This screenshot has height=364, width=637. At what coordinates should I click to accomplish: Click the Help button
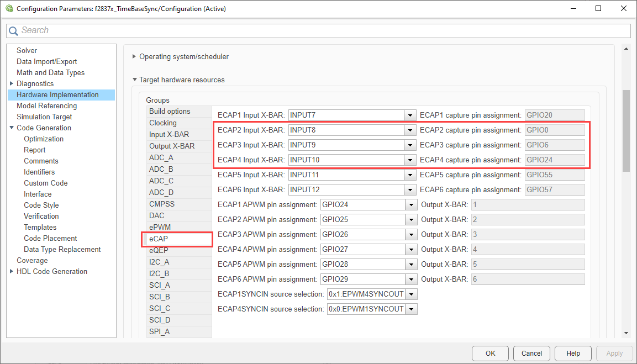click(573, 354)
